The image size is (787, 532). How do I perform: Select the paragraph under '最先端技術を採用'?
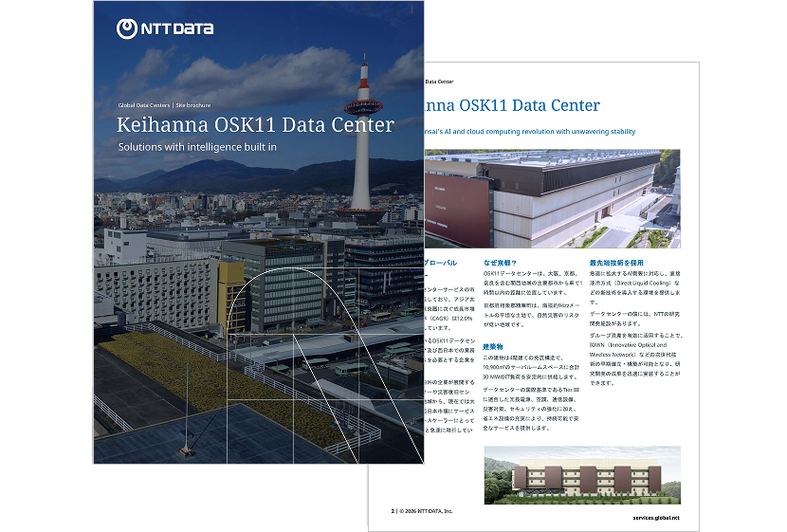pyautogui.click(x=633, y=327)
